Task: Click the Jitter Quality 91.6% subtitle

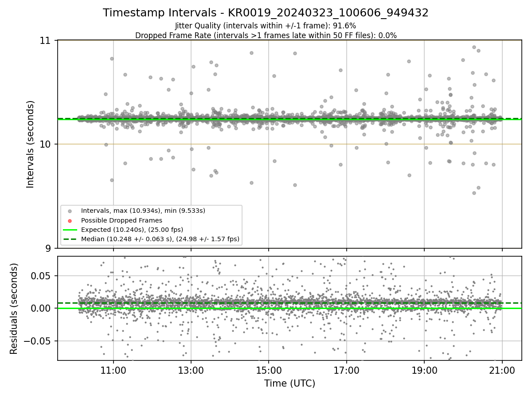Action: (266, 26)
